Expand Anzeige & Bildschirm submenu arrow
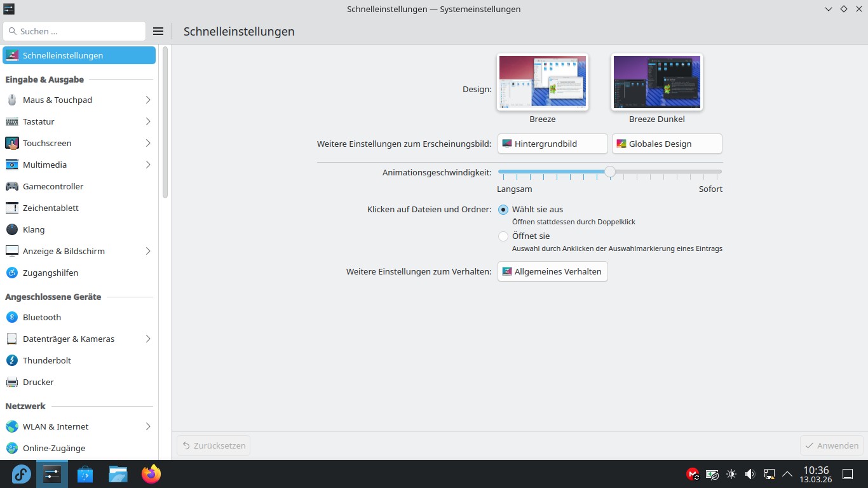 tap(147, 251)
